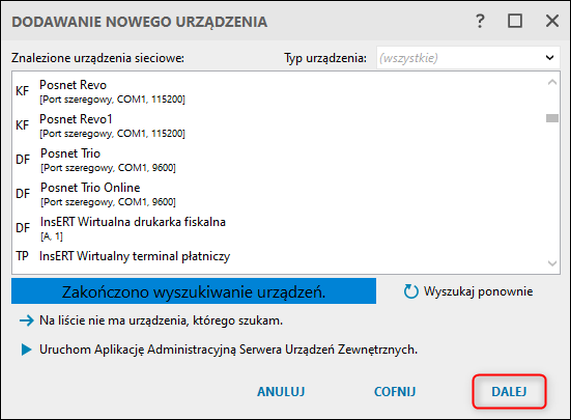Launch Aplikację Administracyjną Serwera Urządzeń Zewnętrznych
This screenshot has width=571, height=420.
[x=228, y=350]
